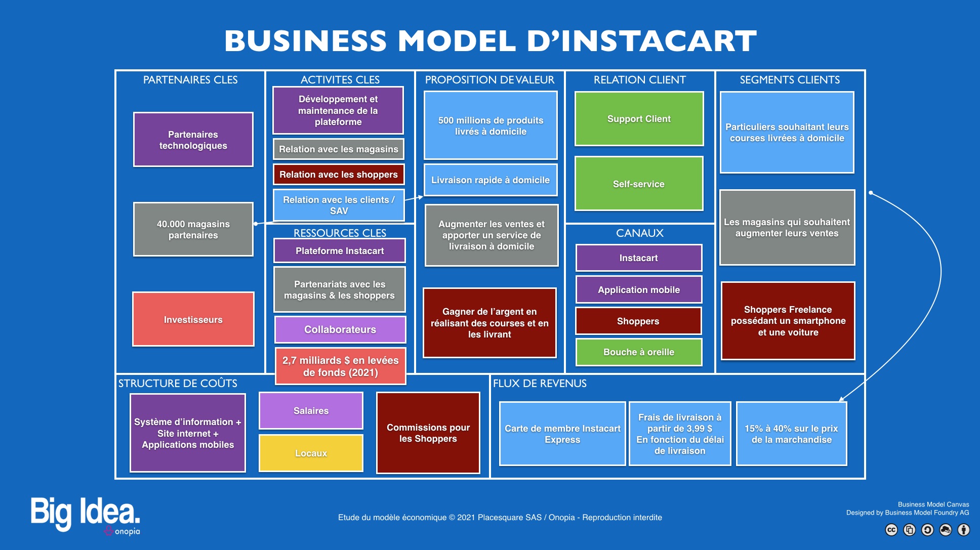This screenshot has height=550, width=980.
Task: Click the yellow 'Locaux' card
Action: [x=311, y=453]
